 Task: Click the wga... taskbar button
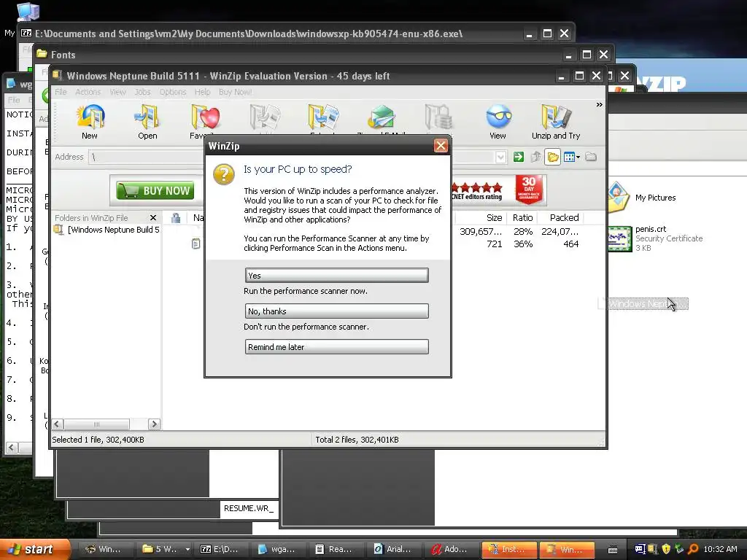click(x=279, y=549)
